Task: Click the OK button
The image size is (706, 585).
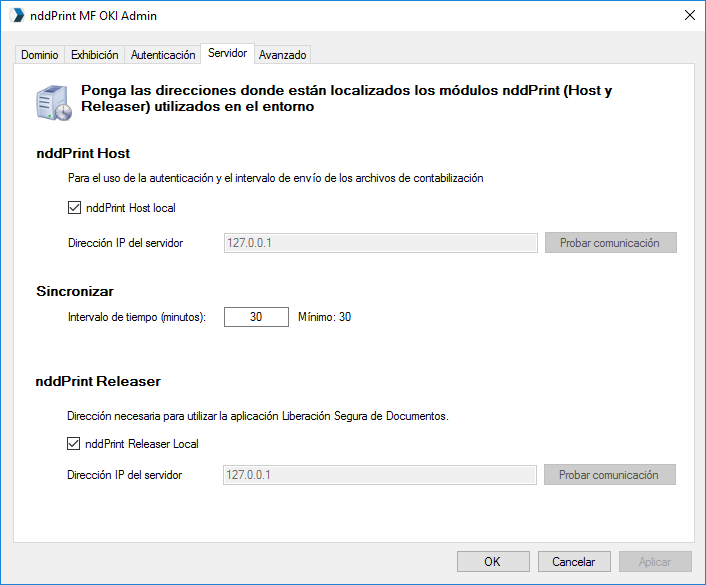Action: pos(493,562)
